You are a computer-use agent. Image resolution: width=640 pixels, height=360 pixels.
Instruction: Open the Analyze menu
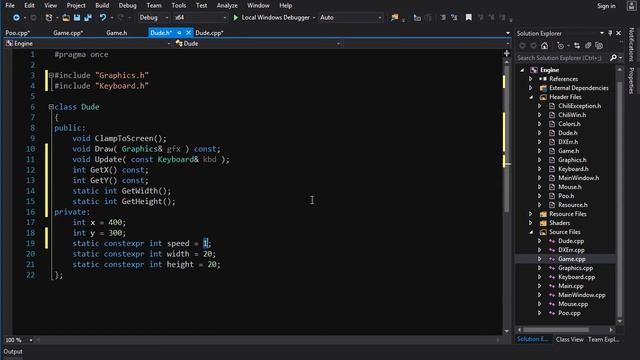coord(227,6)
